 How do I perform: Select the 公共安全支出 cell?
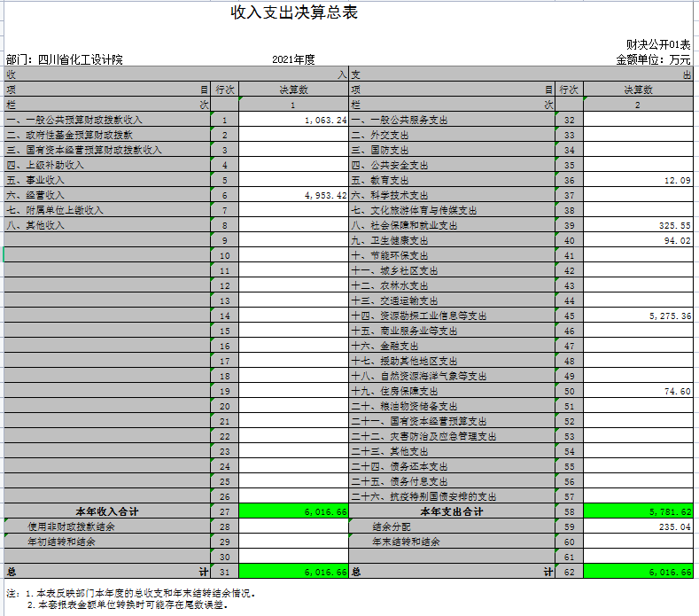click(x=452, y=165)
